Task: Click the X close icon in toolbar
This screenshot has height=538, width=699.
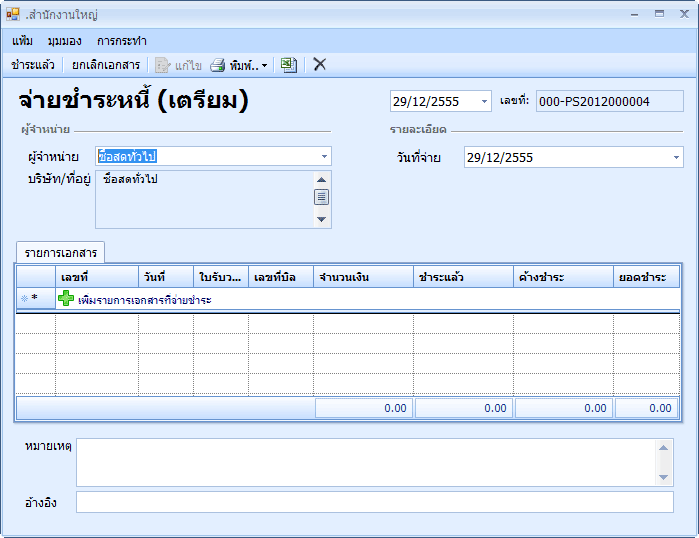Action: point(320,65)
